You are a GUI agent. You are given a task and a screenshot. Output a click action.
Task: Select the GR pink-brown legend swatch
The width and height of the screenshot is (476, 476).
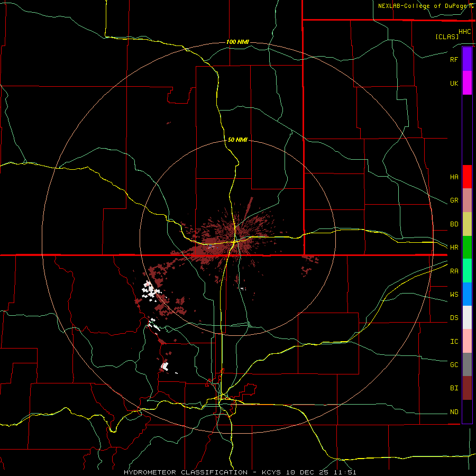point(467,200)
